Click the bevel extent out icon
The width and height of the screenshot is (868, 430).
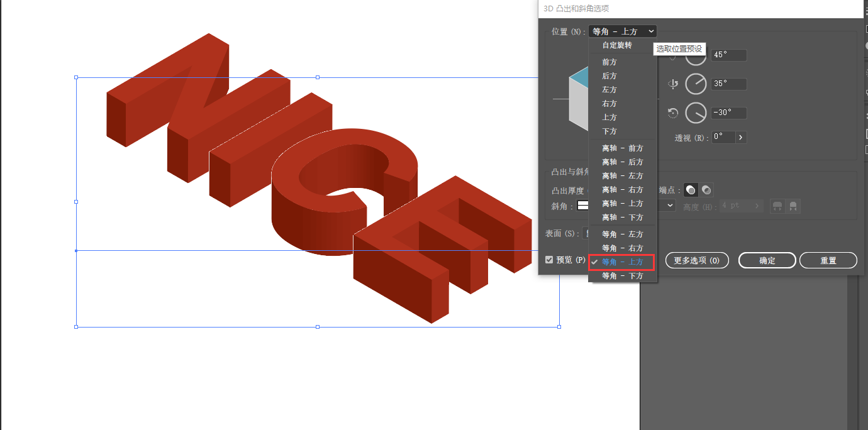pos(778,206)
